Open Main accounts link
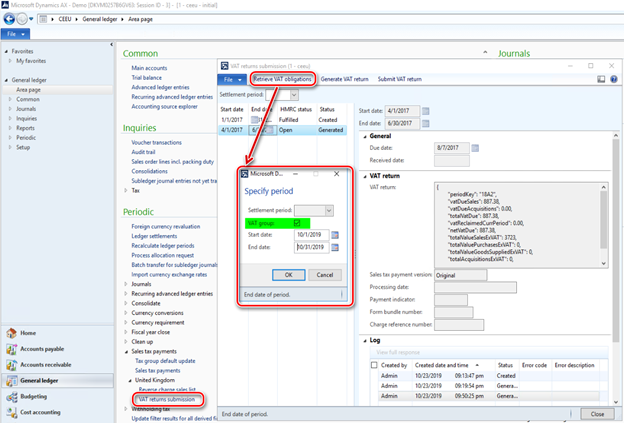624x423 pixels. 149,68
